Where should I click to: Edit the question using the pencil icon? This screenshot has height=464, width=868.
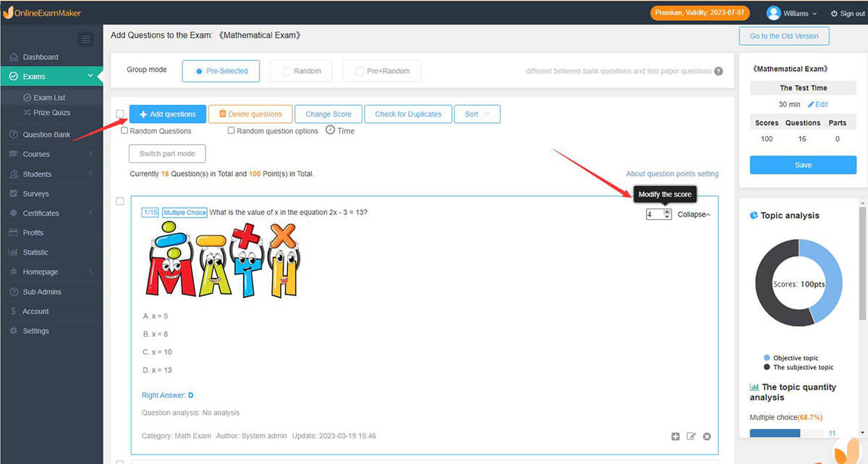[691, 436]
